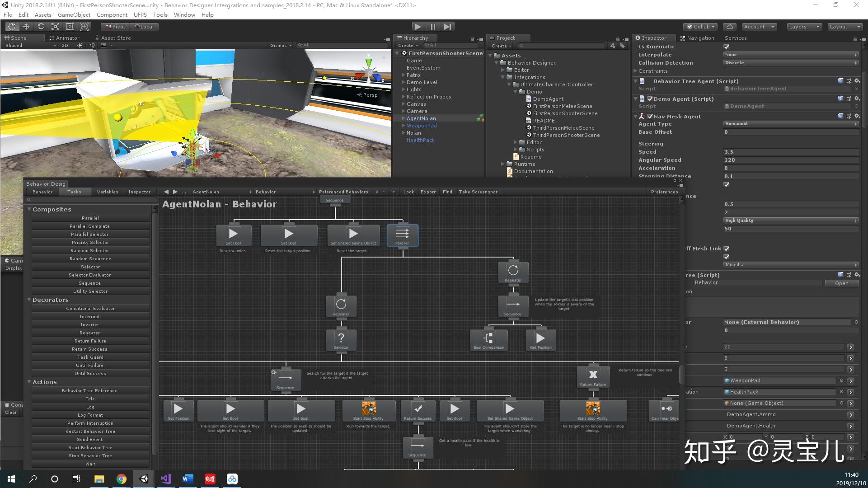Collapse the Composites task category
Screen dimensions: 868x488
tap(29, 209)
